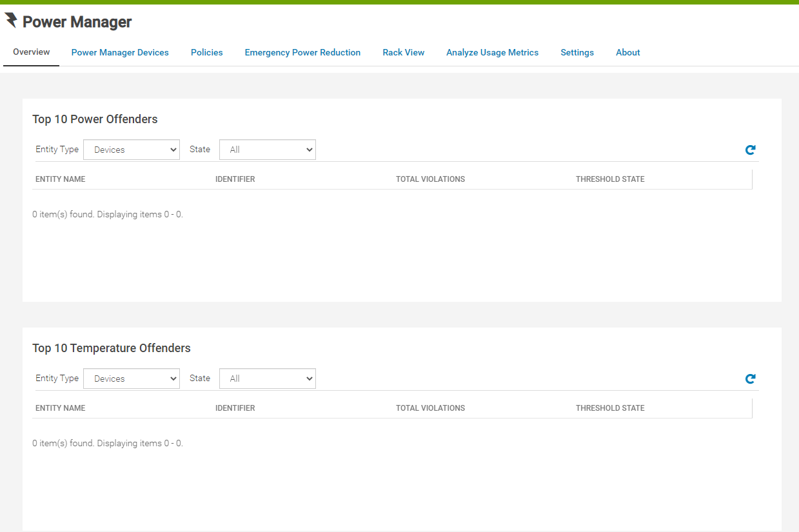Sort Power Offenders by Total Violations column
The width and height of the screenshot is (799, 532).
(430, 179)
